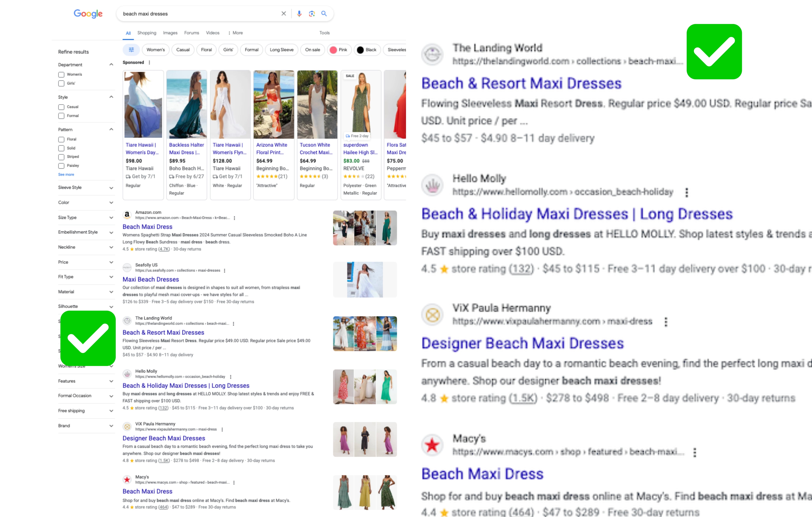The image size is (812, 517).
Task: Open the filter sliders chip icon
Action: 131,50
